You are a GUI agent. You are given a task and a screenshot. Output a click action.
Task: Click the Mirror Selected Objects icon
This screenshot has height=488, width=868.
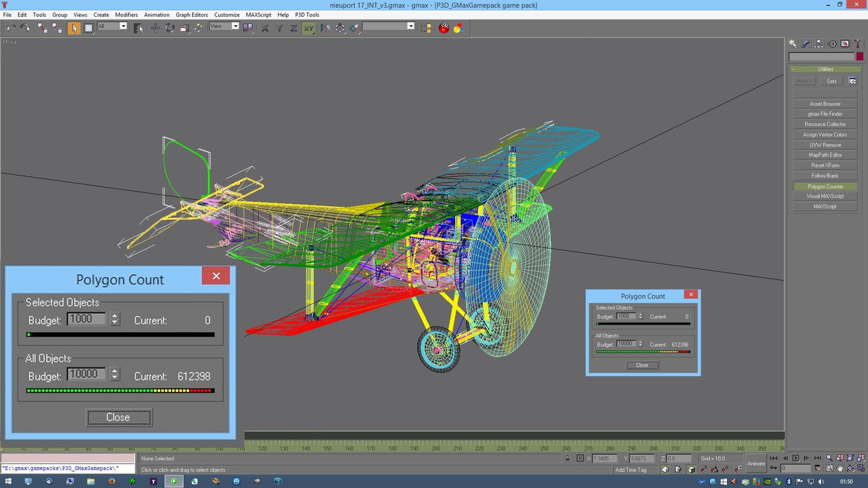pos(325,28)
